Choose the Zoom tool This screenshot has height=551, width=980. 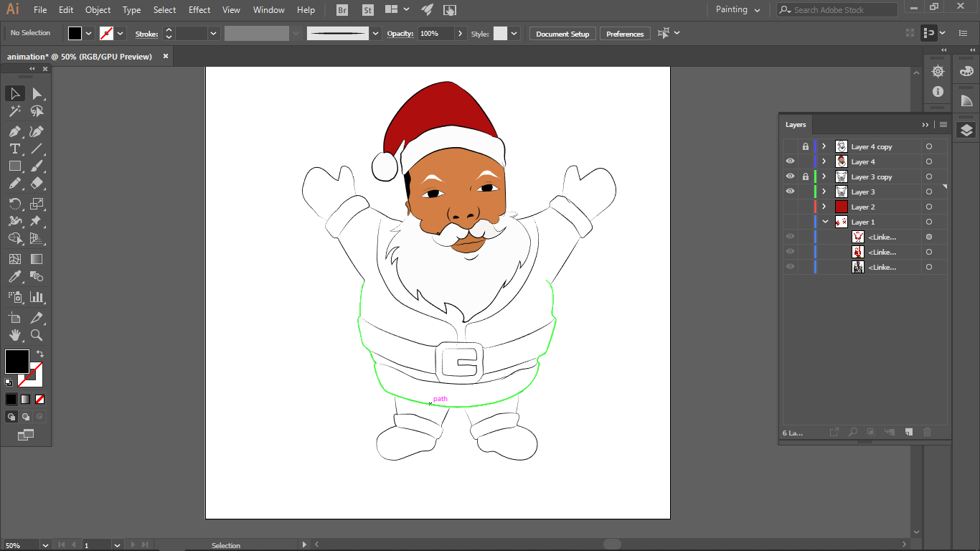(37, 334)
